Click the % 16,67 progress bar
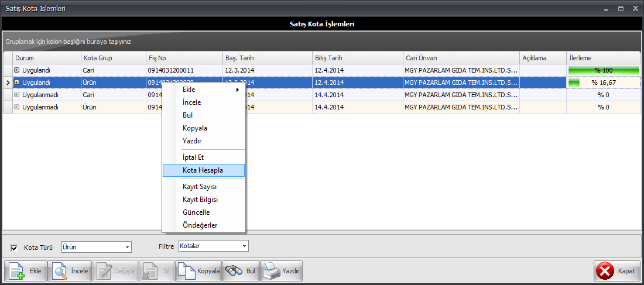Screen dimensions: 644x285 click(604, 83)
